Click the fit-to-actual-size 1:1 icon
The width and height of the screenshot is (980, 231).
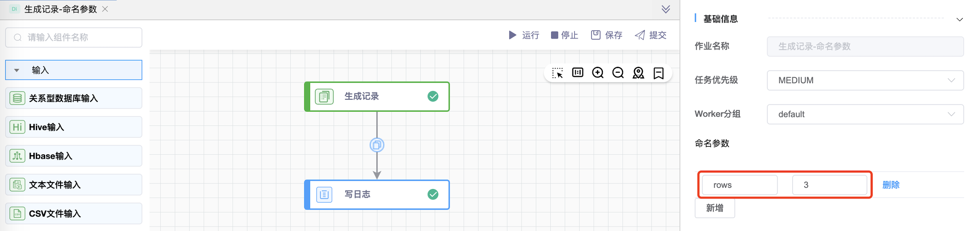[578, 72]
